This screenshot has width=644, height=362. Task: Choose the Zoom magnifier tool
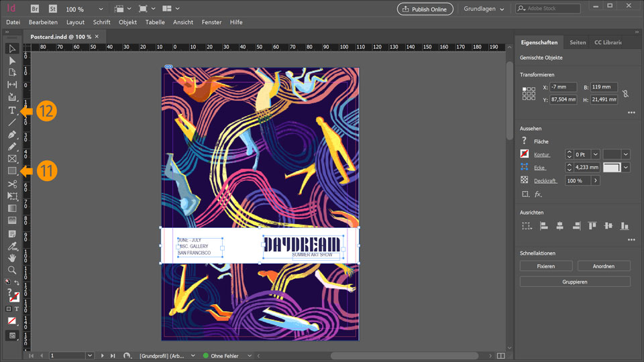point(12,270)
